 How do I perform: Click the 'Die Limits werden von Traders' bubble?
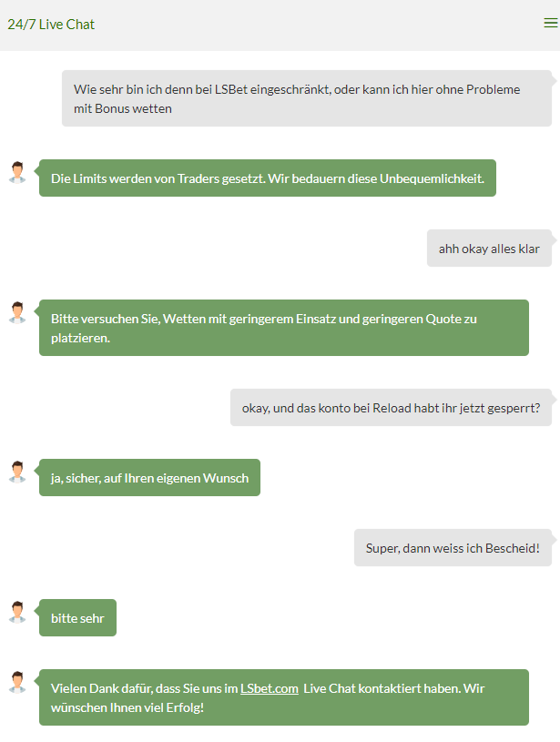(268, 178)
